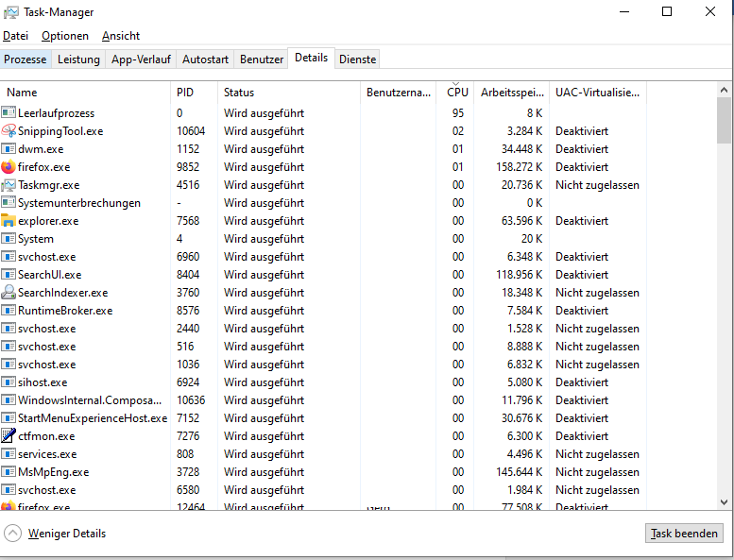
Task: Switch to the Dienste tab
Action: click(358, 59)
